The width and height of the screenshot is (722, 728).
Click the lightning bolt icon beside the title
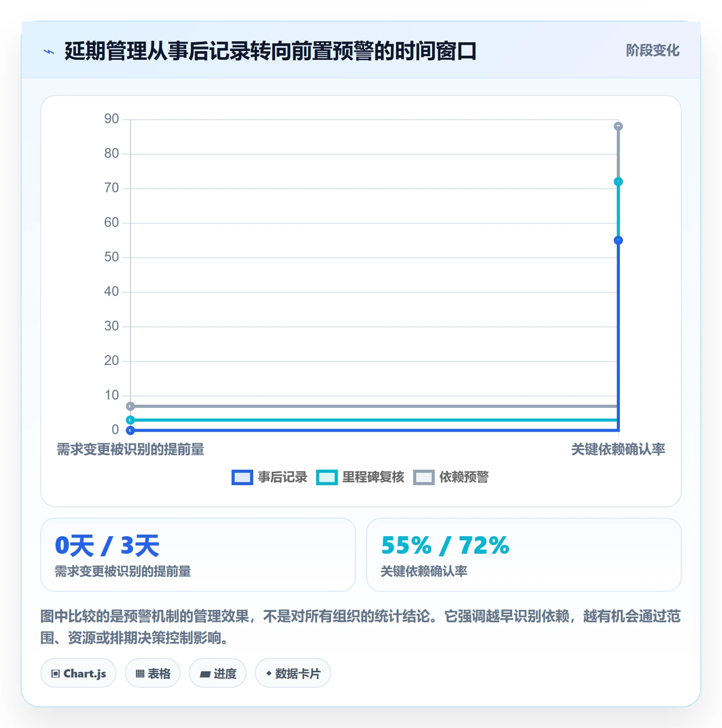[x=49, y=52]
